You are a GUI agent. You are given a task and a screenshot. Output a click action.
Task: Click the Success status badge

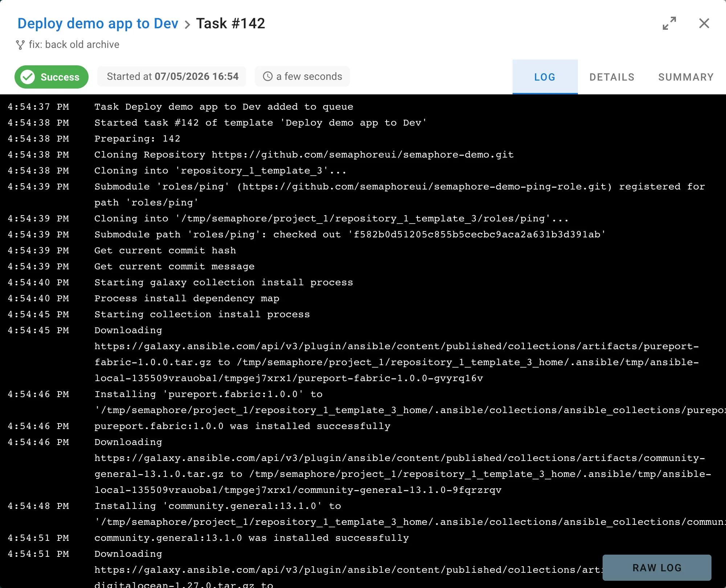tap(52, 77)
